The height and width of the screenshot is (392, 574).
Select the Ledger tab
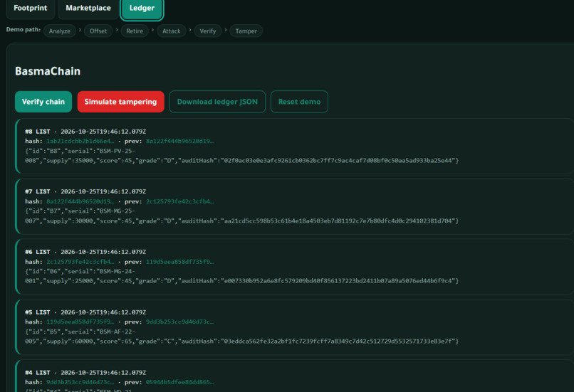142,8
